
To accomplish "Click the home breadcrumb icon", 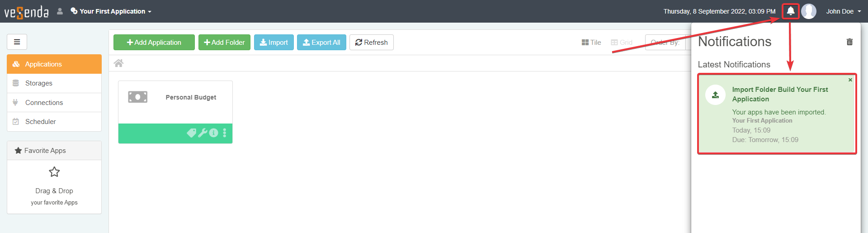I will (118, 63).
